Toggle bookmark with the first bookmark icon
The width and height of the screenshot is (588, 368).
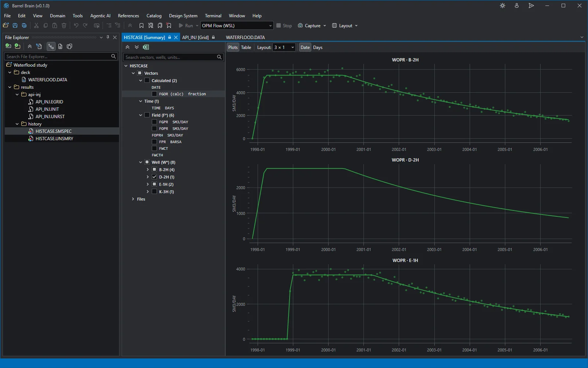(141, 25)
